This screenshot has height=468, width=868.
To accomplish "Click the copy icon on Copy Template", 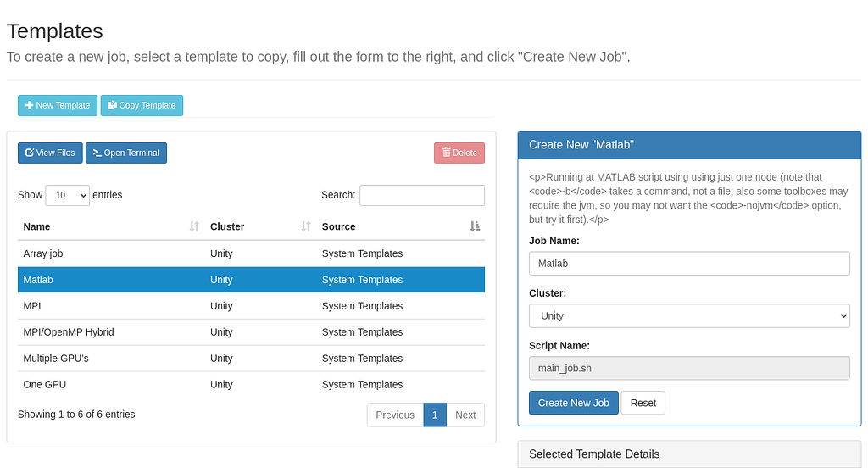I will point(113,105).
